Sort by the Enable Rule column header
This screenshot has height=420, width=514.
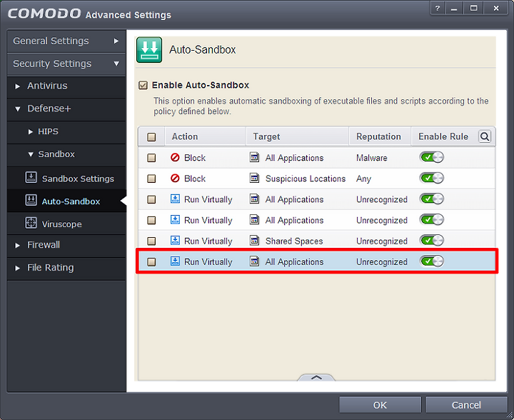[443, 136]
